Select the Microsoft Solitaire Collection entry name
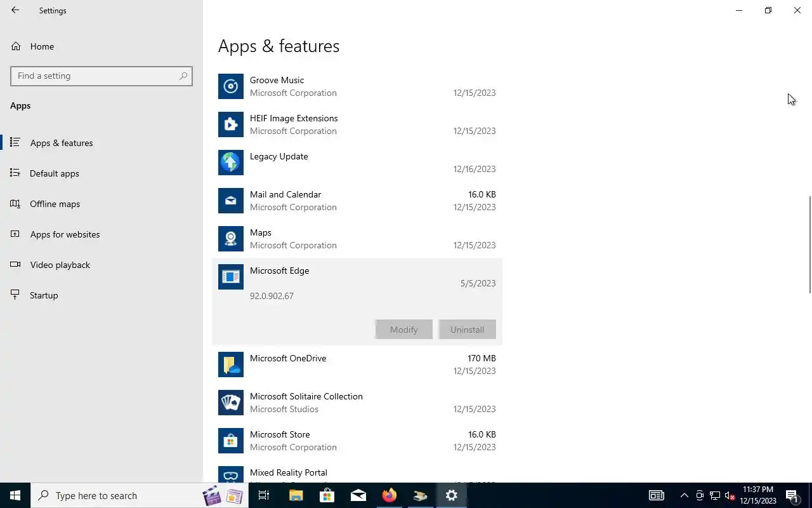 pos(306,396)
